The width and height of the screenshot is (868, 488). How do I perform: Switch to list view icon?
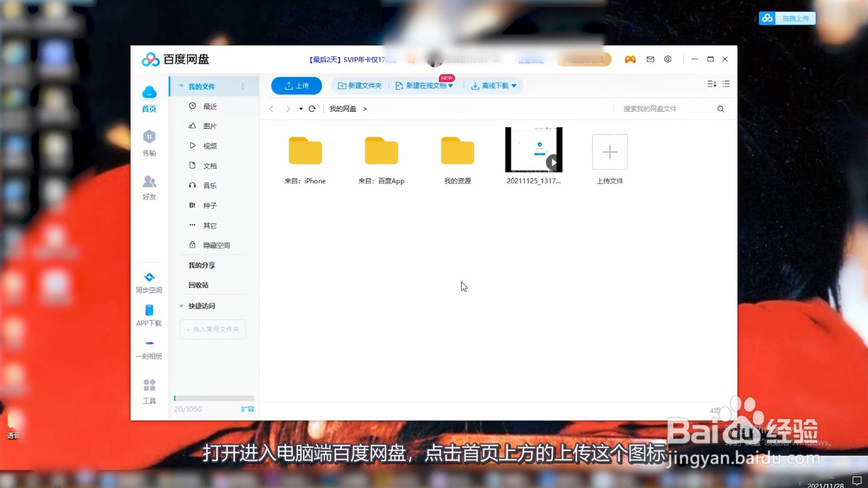click(x=726, y=84)
